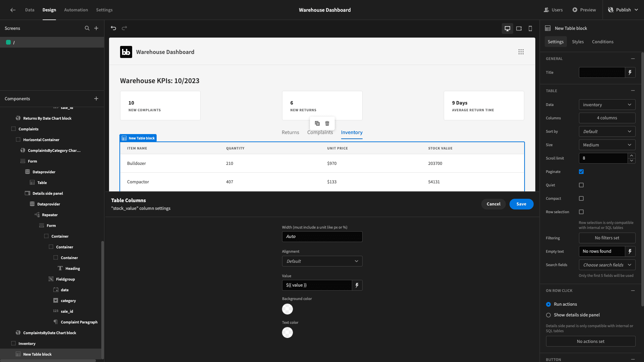This screenshot has width=644, height=362.
Task: Pick a column text color swatch
Action: pyautogui.click(x=287, y=333)
